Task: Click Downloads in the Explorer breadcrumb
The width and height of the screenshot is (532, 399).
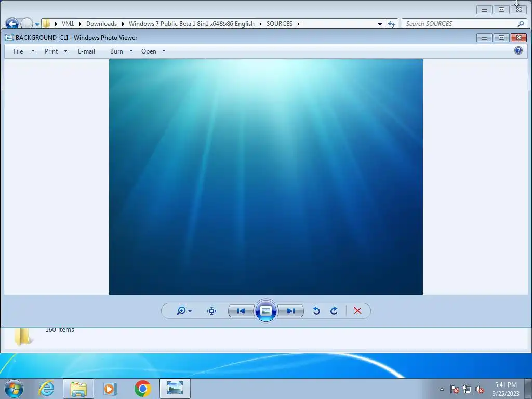Action: (101, 24)
